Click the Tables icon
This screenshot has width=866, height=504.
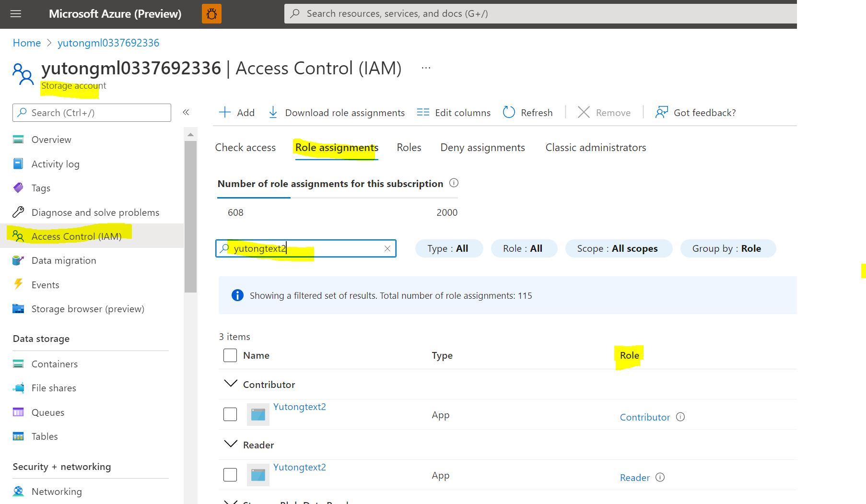click(18, 436)
